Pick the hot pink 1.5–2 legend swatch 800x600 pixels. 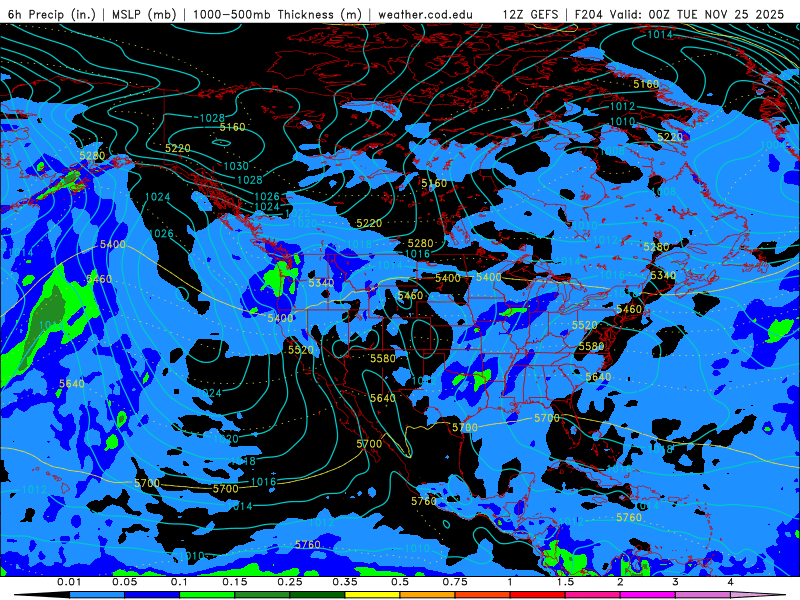coord(593,595)
